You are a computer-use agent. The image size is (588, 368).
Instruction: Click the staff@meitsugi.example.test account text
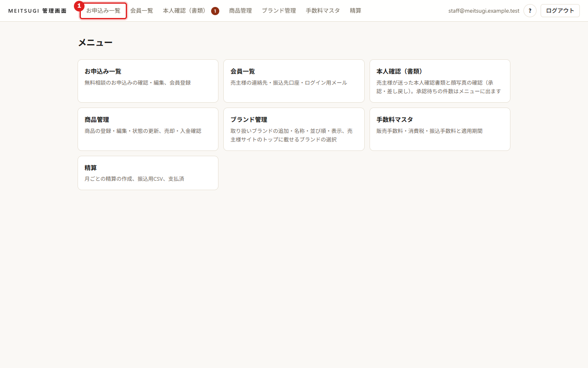click(484, 11)
